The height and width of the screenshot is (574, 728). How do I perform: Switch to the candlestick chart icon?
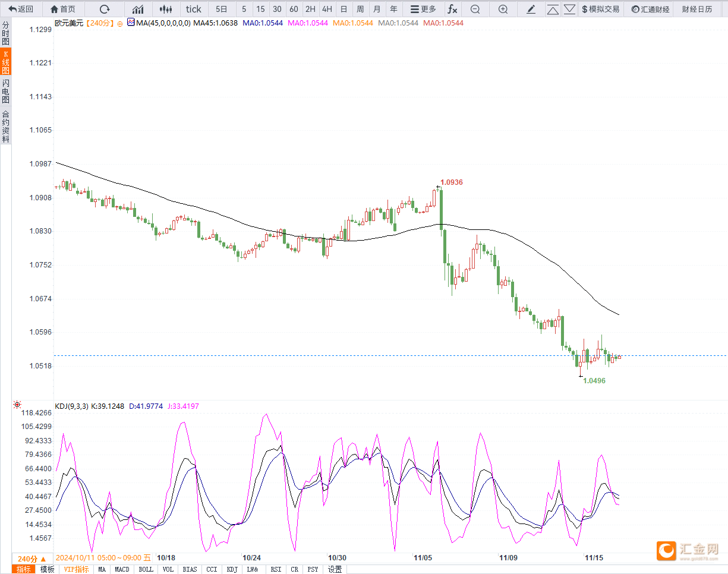pyautogui.click(x=166, y=9)
